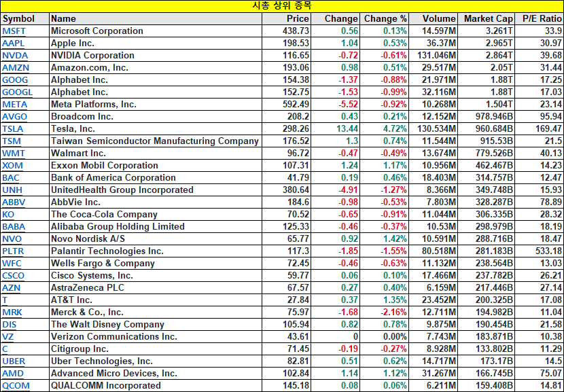This screenshot has height=392, width=564.
Task: Select the Apple Inc. name cell
Action: tap(156, 43)
